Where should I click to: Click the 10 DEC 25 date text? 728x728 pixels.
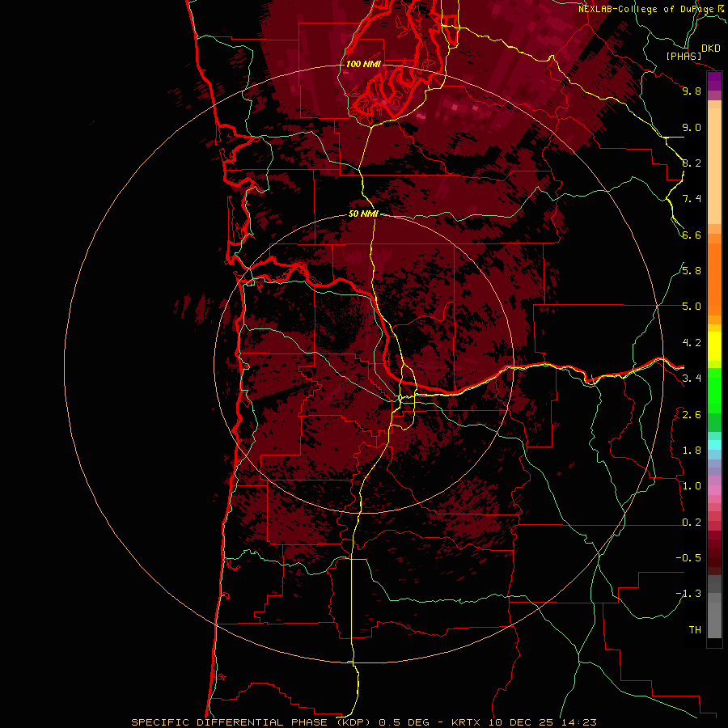[520, 722]
